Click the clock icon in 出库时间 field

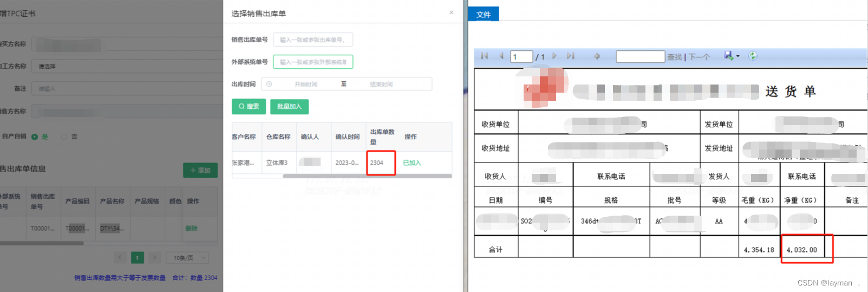click(x=269, y=84)
